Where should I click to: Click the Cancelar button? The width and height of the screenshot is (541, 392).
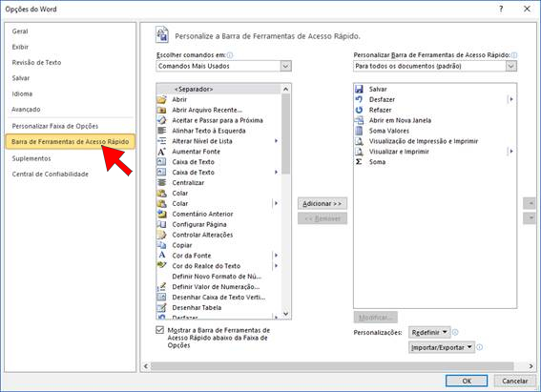pyautogui.click(x=515, y=381)
